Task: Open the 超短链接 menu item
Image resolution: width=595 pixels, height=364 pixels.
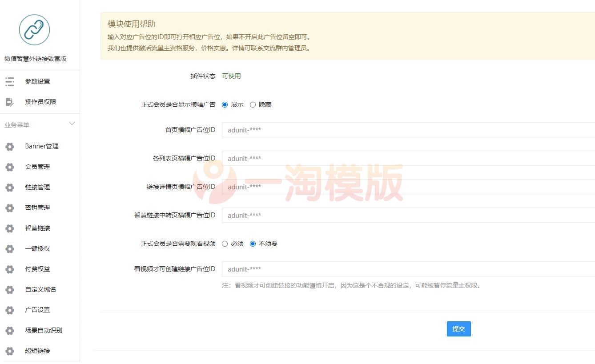Action: [x=37, y=351]
